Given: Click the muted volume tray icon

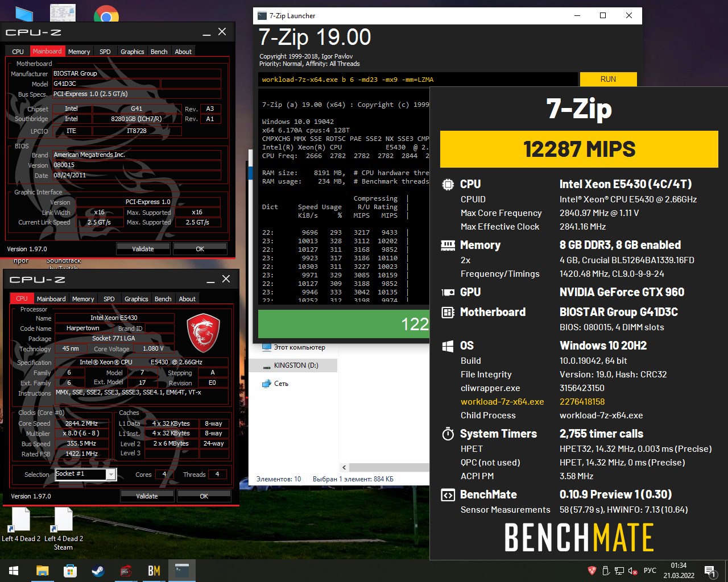Looking at the screenshot, I should (x=632, y=571).
